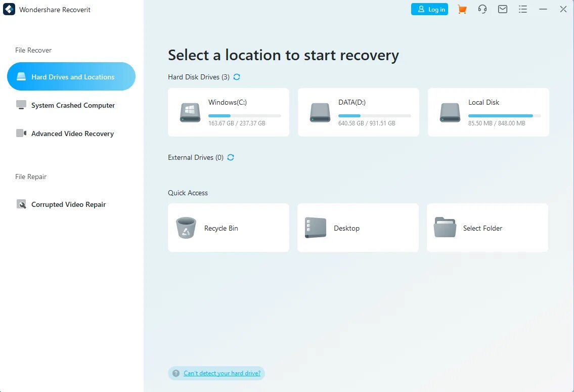Choose the Select Folder option label

[482, 228]
